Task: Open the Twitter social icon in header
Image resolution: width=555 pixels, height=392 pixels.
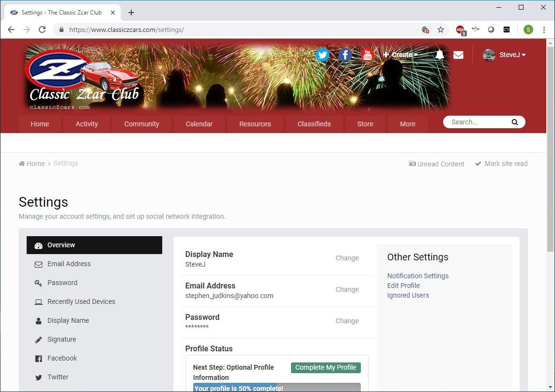Action: [x=323, y=55]
